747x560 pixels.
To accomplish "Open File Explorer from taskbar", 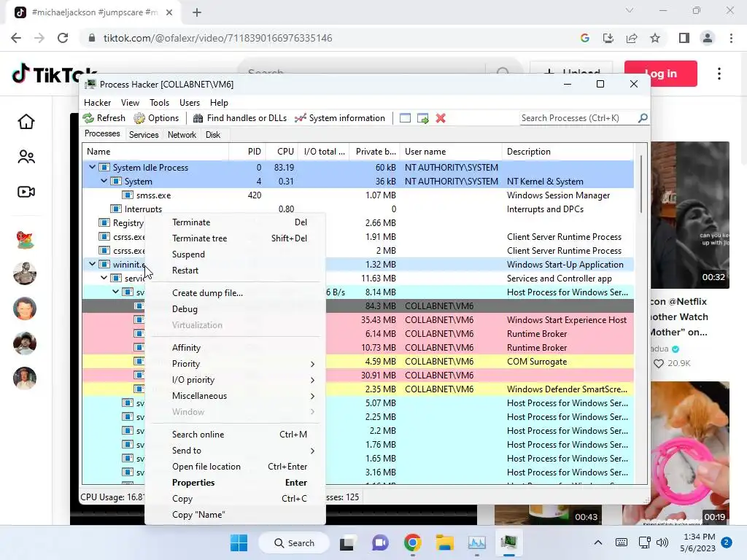I will [444, 542].
